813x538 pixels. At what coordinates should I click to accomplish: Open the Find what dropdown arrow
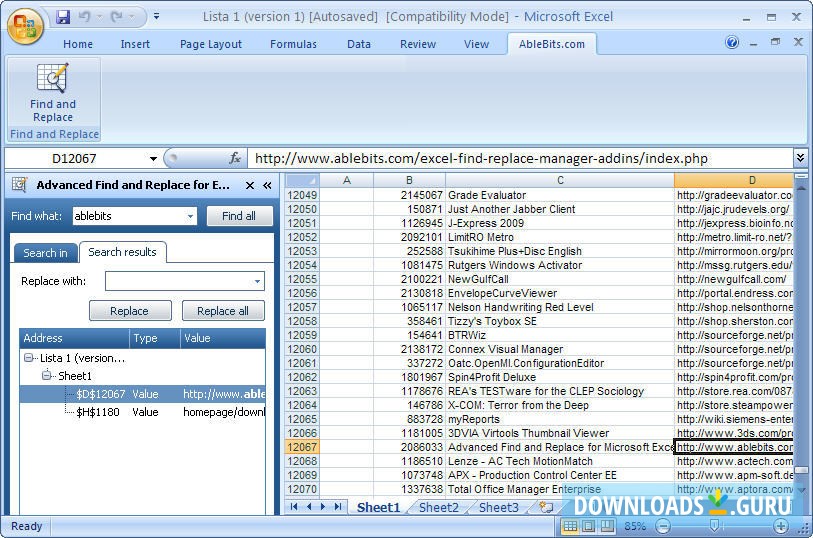(190, 216)
